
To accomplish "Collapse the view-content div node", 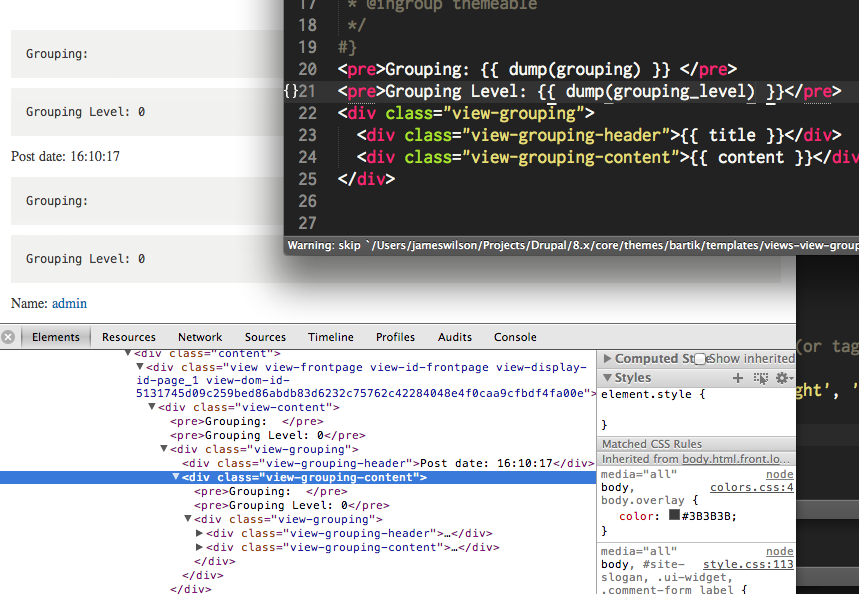I will pos(152,407).
